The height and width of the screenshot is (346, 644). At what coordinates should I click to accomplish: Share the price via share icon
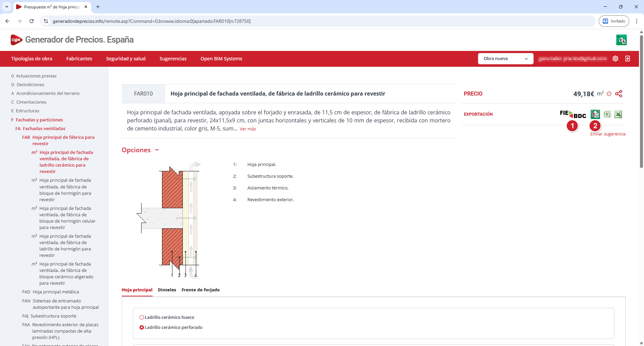click(x=619, y=94)
